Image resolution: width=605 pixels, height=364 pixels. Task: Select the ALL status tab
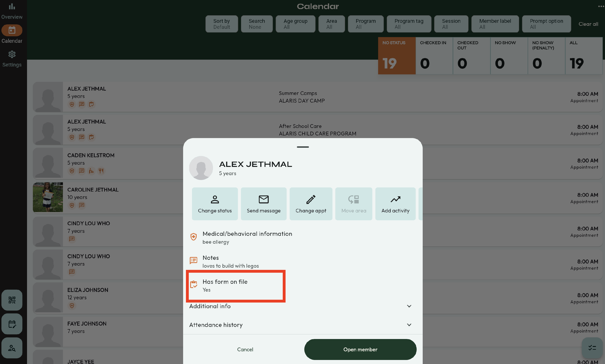click(x=584, y=56)
